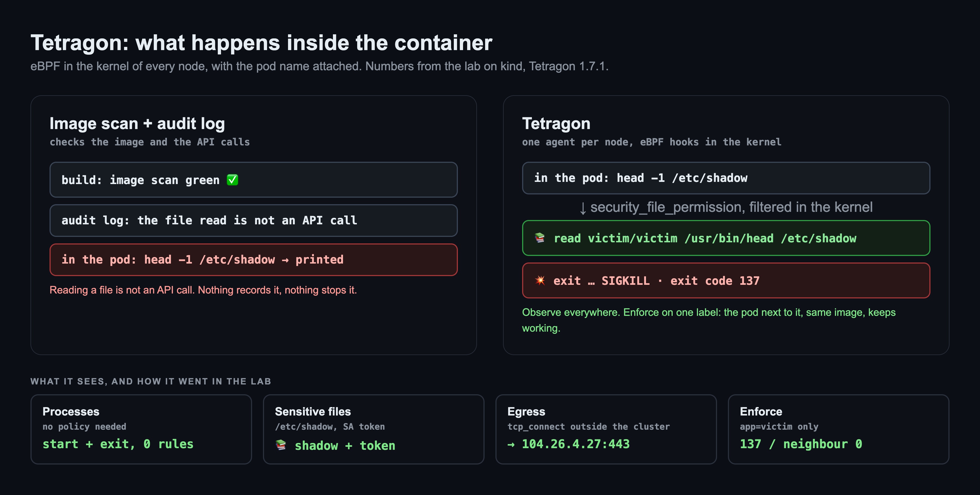The width and height of the screenshot is (980, 495).
Task: Click 'Reading a file is not an API call' note
Action: 203,290
